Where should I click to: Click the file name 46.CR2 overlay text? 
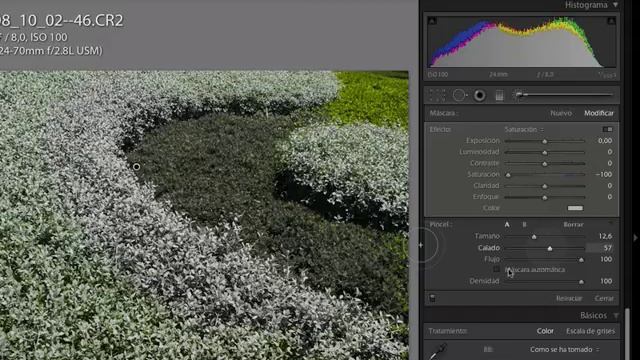[62, 21]
